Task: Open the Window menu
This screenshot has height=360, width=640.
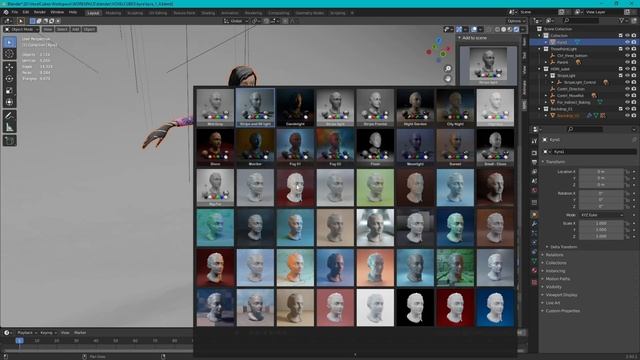Action: pyautogui.click(x=57, y=12)
